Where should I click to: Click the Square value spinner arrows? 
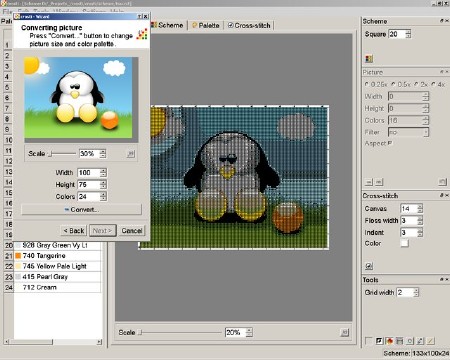click(408, 34)
